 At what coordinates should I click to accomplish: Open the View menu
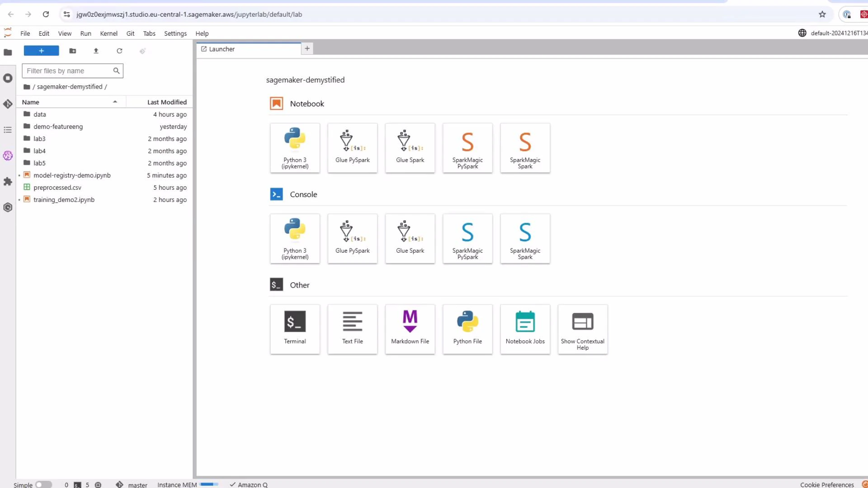point(65,33)
